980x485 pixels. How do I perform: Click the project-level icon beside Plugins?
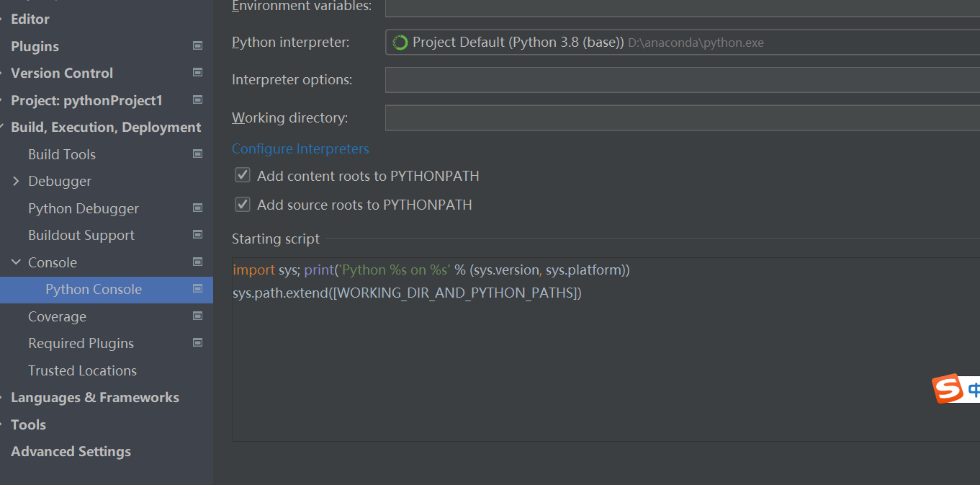click(x=198, y=45)
